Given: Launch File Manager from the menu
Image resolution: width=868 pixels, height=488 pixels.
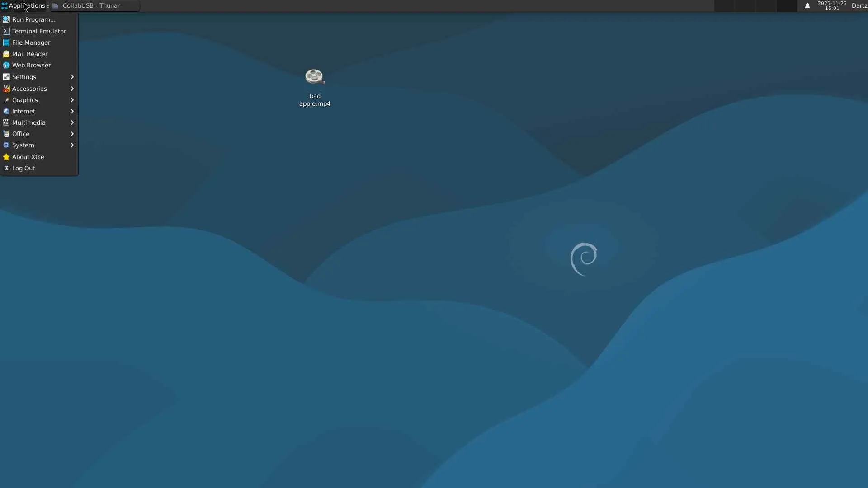Looking at the screenshot, I should coord(31,42).
